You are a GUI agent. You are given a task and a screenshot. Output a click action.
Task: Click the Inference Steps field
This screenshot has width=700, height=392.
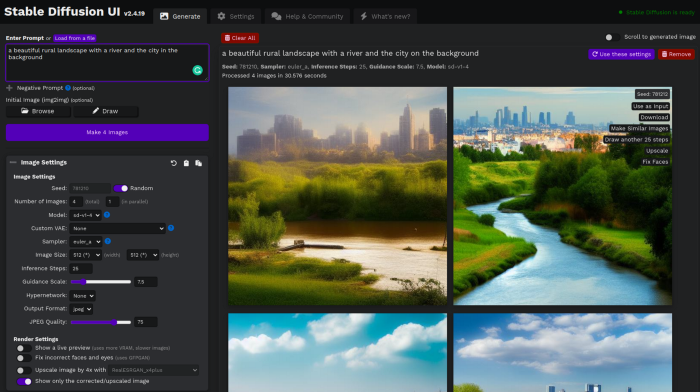81,269
